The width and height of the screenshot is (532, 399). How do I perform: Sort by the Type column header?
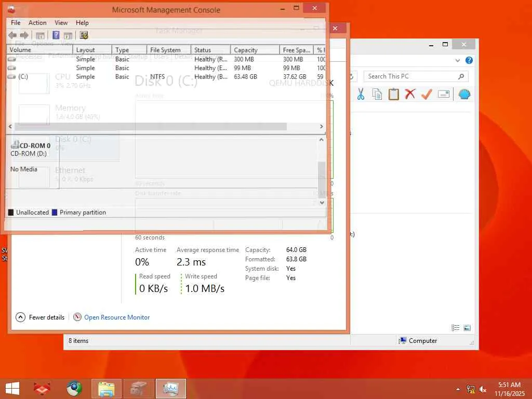tap(129, 50)
